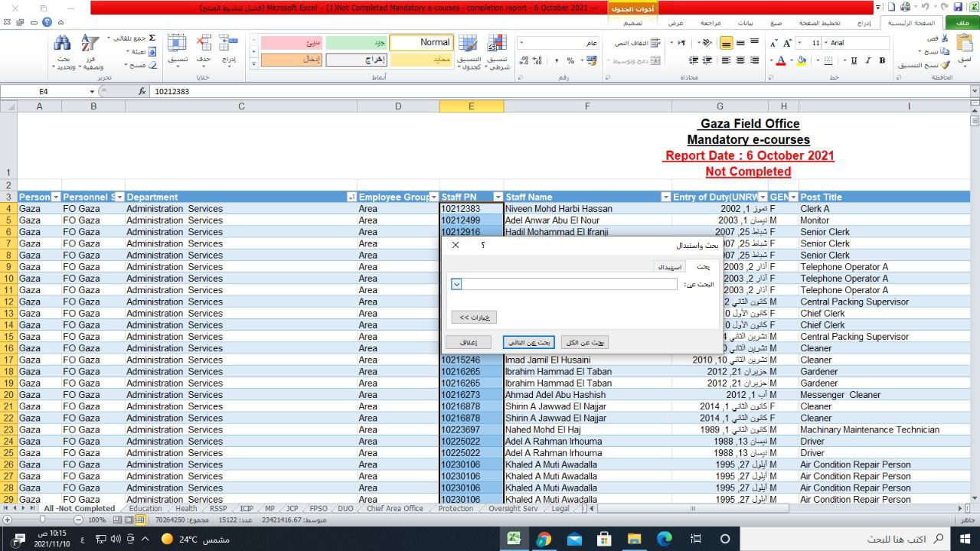Switch to Replace tab in dialog
Image resolution: width=980 pixels, height=551 pixels.
click(x=669, y=267)
